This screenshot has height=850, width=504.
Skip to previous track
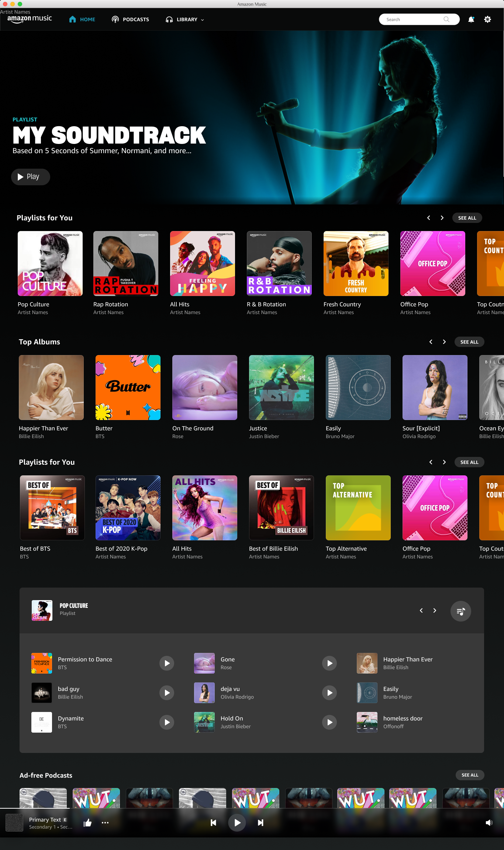coord(213,823)
